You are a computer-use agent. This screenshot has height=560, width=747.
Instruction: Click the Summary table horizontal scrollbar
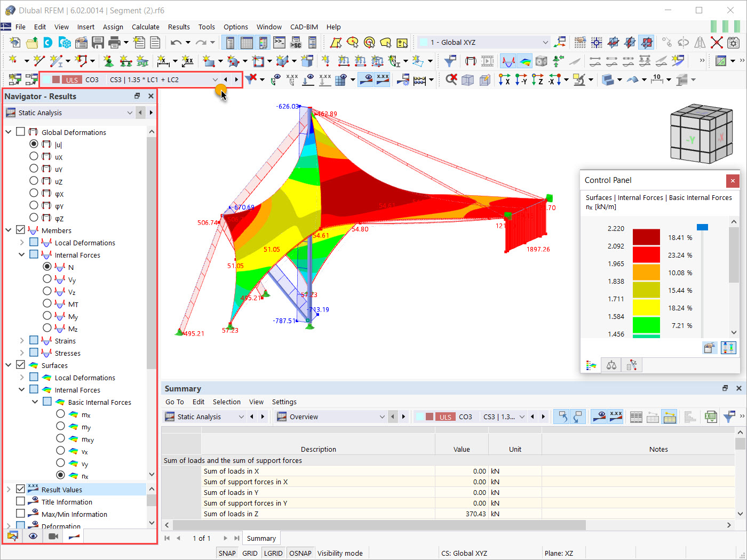coord(379,525)
